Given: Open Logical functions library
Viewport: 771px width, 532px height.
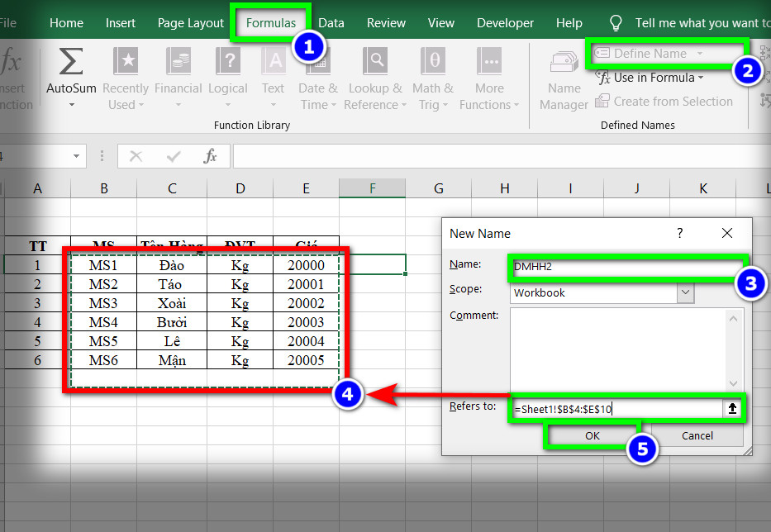Looking at the screenshot, I should point(227,78).
